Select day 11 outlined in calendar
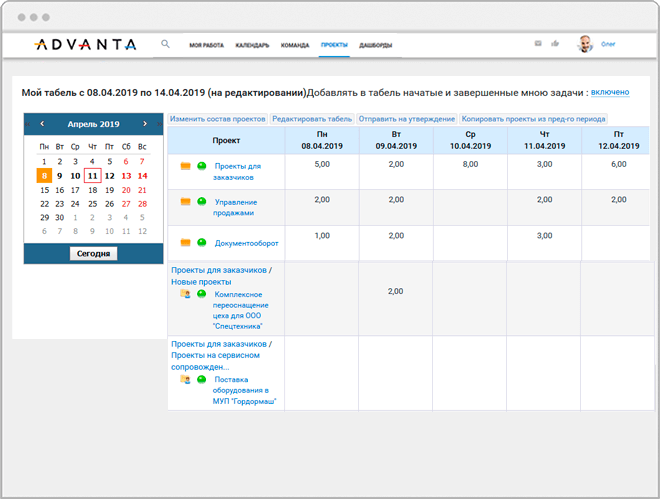This screenshot has width=660, height=499. (93, 176)
